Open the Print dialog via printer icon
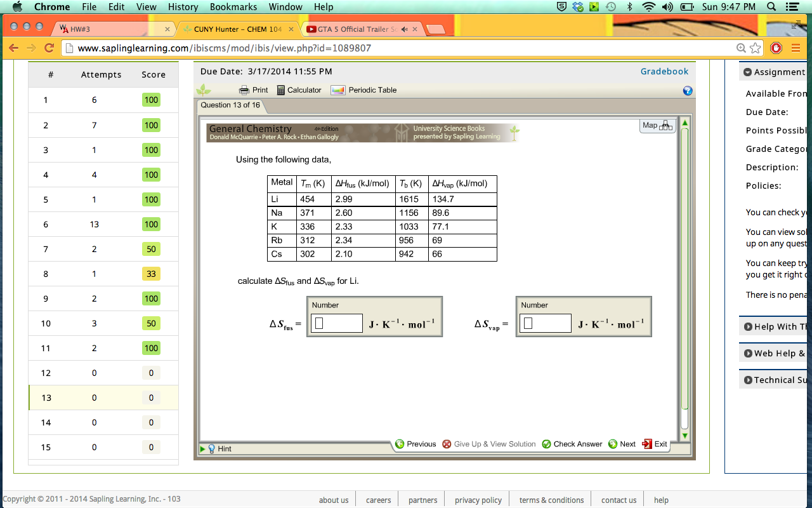The image size is (812, 508). 244,90
